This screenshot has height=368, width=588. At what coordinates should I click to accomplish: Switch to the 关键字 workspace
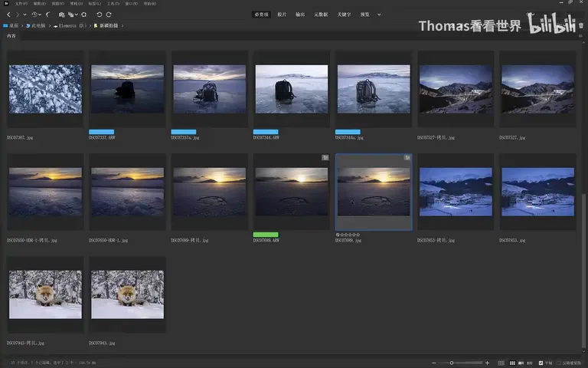click(344, 15)
